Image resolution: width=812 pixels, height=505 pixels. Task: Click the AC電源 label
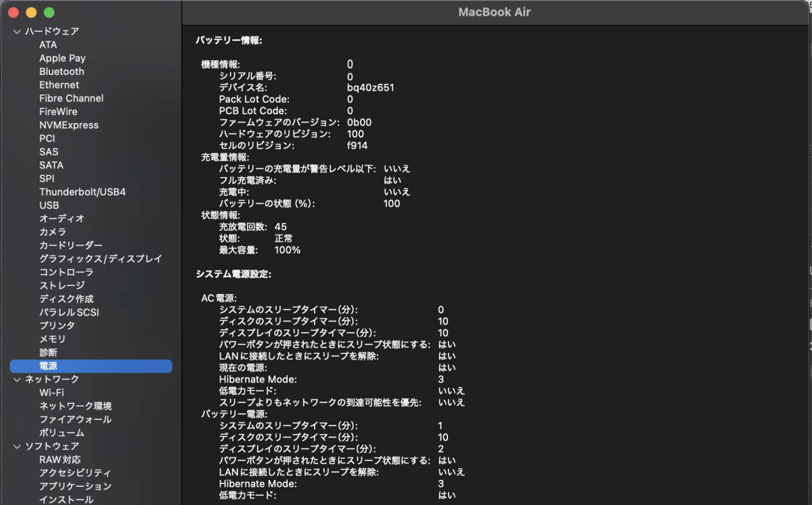219,298
